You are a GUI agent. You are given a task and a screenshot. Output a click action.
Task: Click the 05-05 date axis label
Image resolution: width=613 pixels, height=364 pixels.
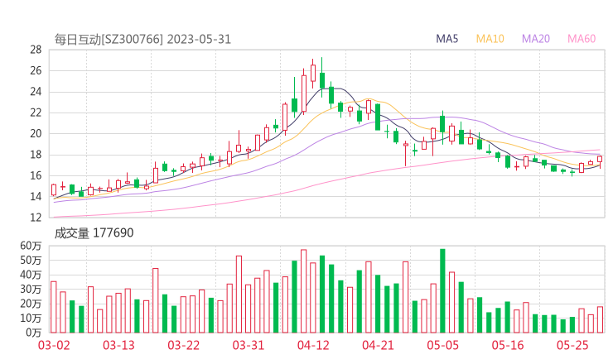(x=442, y=345)
